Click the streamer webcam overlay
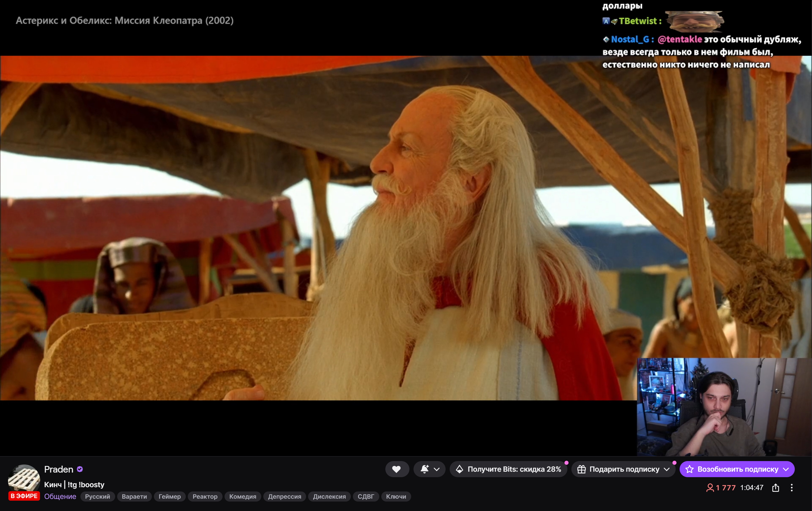The image size is (812, 511). (x=717, y=407)
